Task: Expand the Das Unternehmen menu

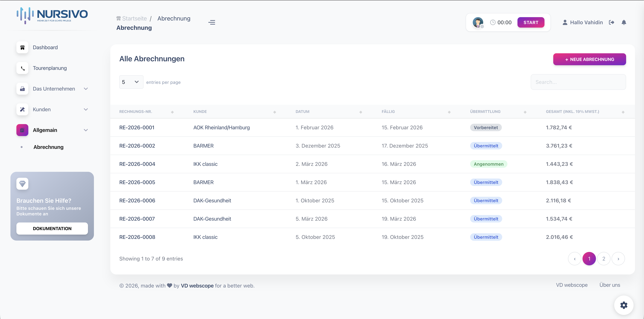Action: 54,89
